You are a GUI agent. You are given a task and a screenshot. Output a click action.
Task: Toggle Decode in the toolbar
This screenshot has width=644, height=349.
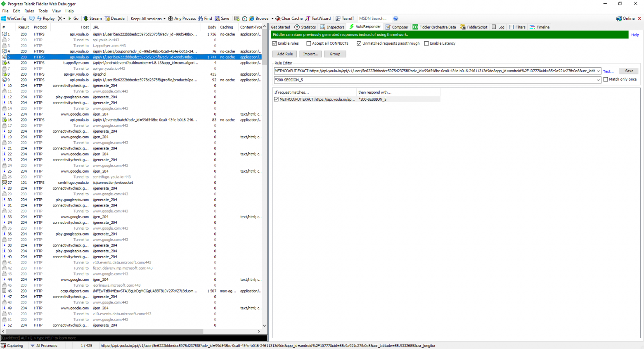[114, 19]
